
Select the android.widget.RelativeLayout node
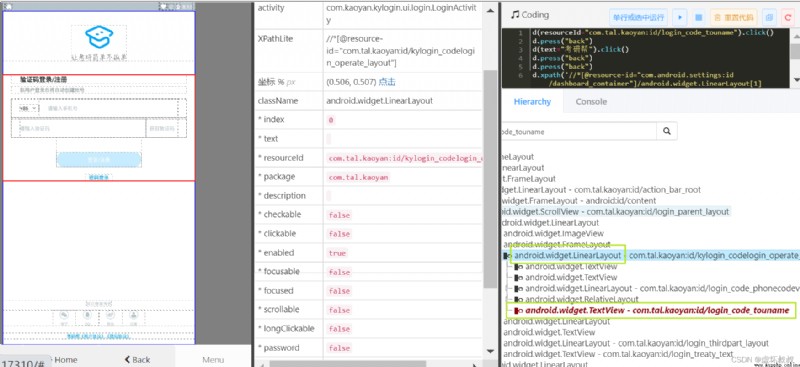click(x=582, y=299)
